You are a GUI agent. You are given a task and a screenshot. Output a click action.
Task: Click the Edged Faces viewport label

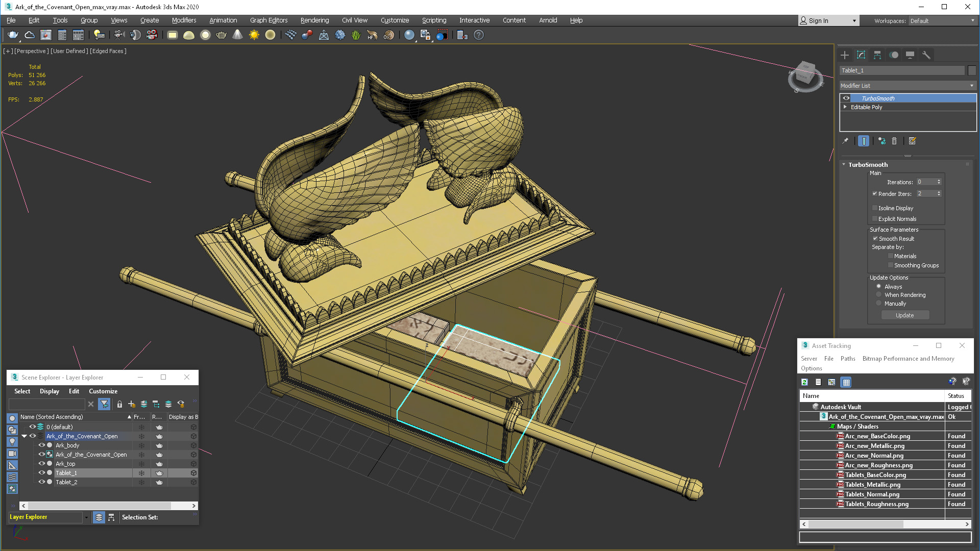click(x=108, y=51)
